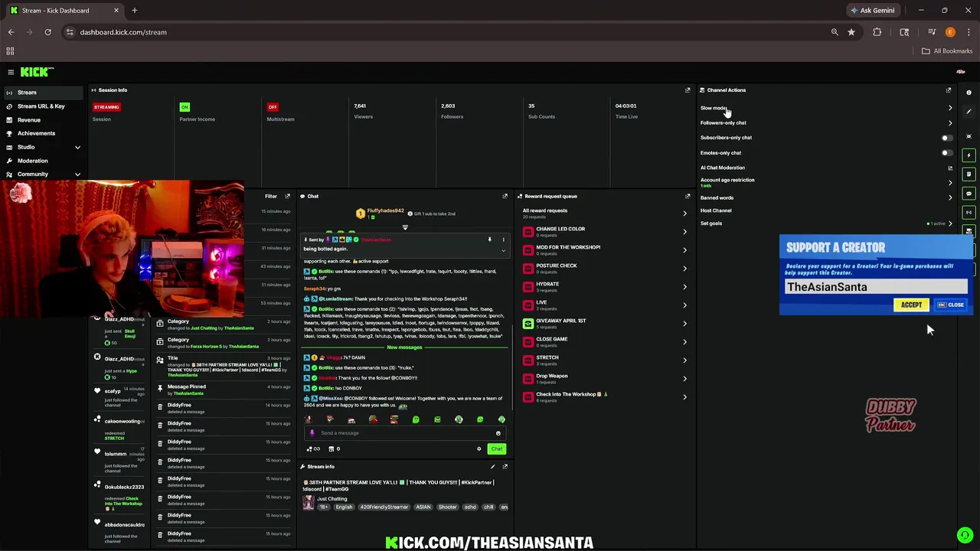Open the three-dot menu on the pinned message
The width and height of the screenshot is (980, 551).
(503, 240)
